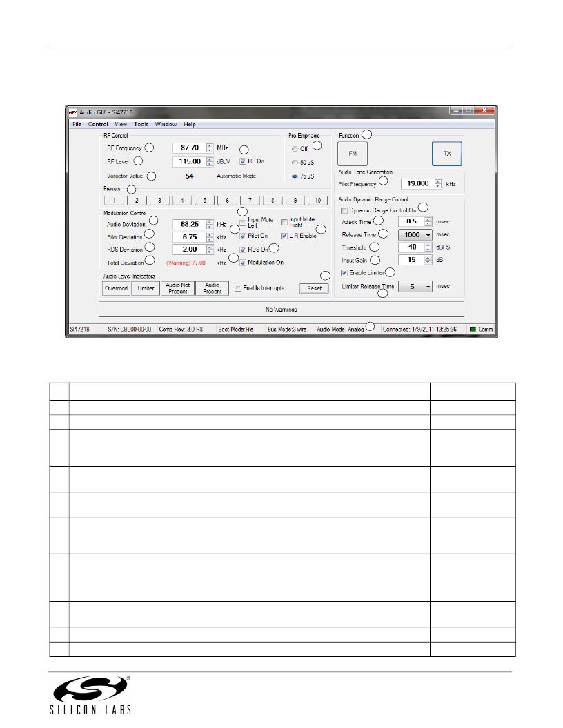Select preset button 5
Screen dimensions: 563x728
coord(204,201)
